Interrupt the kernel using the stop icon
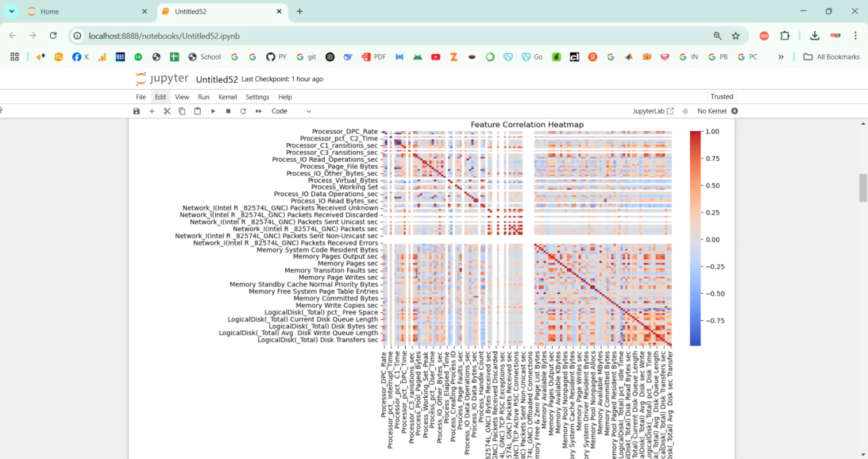Viewport: 868px width, 459px height. 227,111
